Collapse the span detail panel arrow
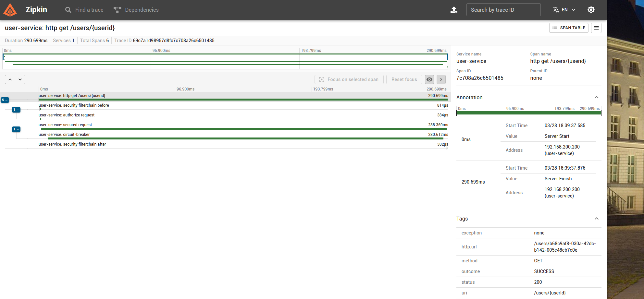This screenshot has height=299, width=644. click(x=441, y=79)
